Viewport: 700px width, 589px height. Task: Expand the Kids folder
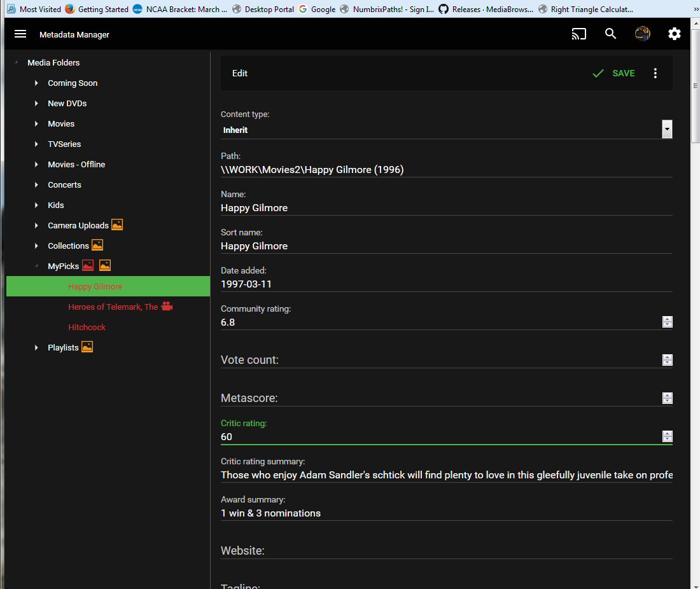(36, 205)
